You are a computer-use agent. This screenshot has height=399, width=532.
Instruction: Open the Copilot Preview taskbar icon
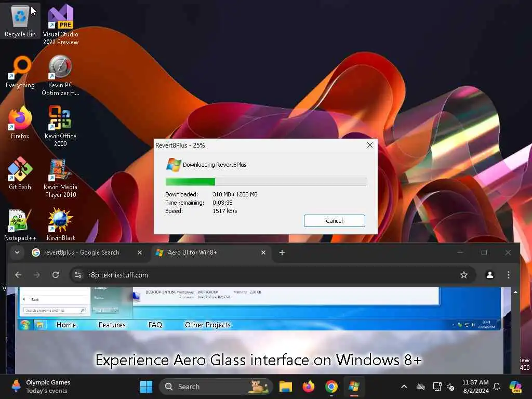click(515, 387)
